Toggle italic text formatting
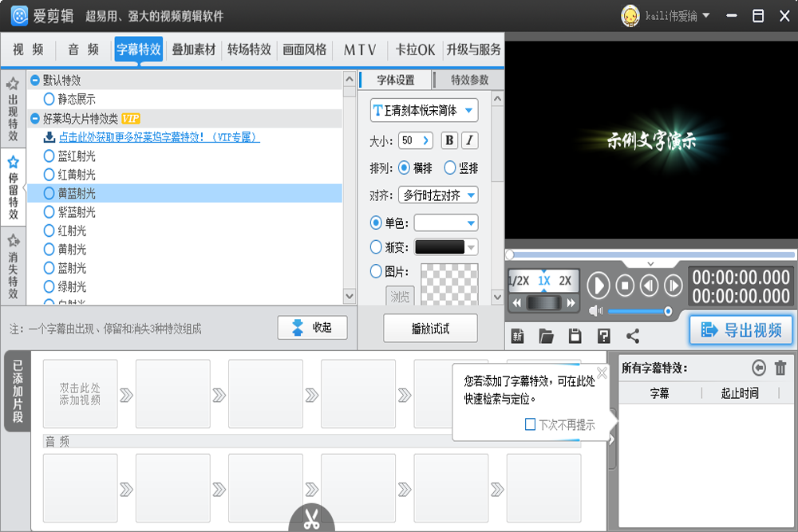This screenshot has width=798, height=532. pyautogui.click(x=470, y=140)
